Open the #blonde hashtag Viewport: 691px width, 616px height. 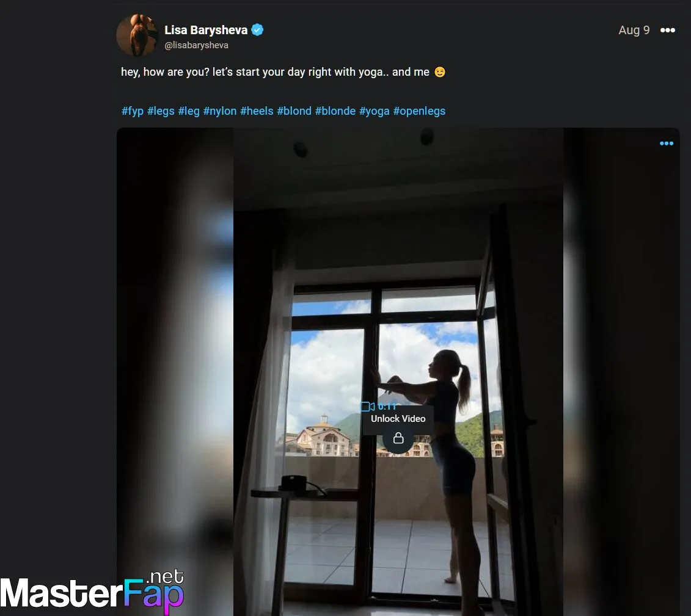pyautogui.click(x=335, y=111)
